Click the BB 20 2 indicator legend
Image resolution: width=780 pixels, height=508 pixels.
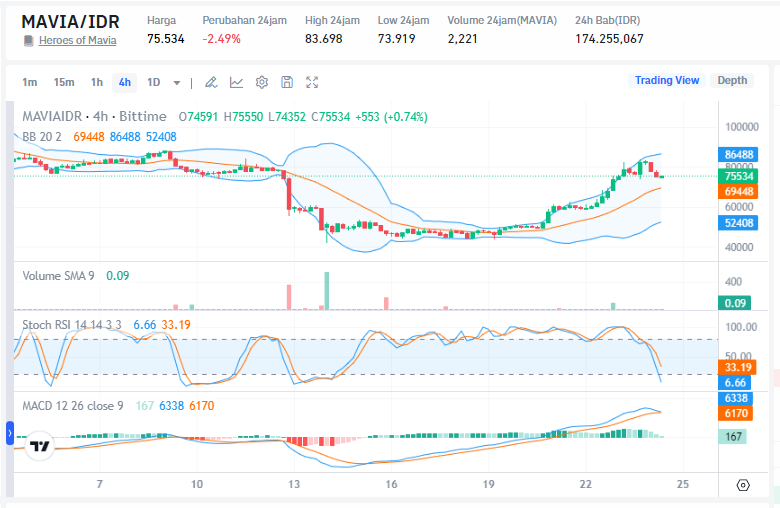(x=43, y=136)
